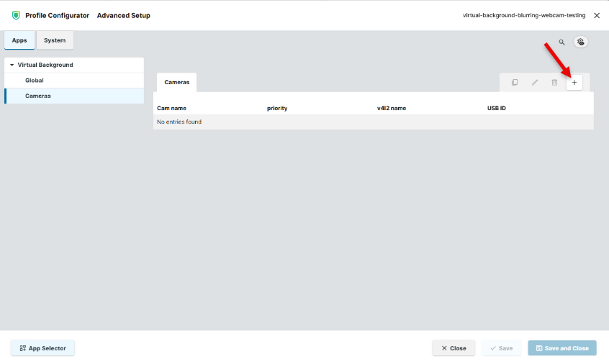Select Cameras in the sidebar tree
The image size is (609, 364).
click(x=38, y=96)
